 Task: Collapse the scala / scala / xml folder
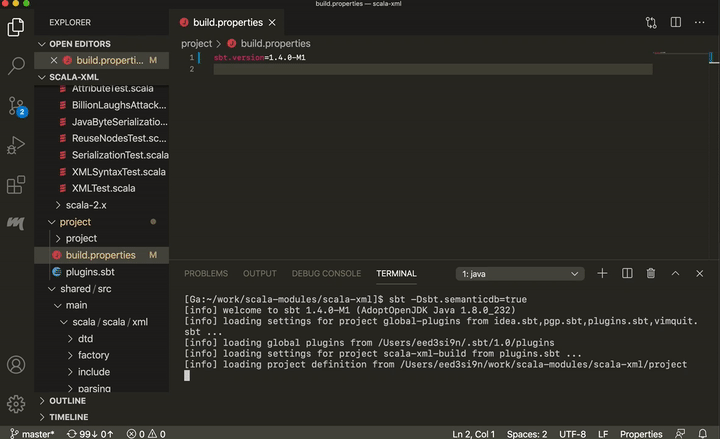(x=101, y=322)
